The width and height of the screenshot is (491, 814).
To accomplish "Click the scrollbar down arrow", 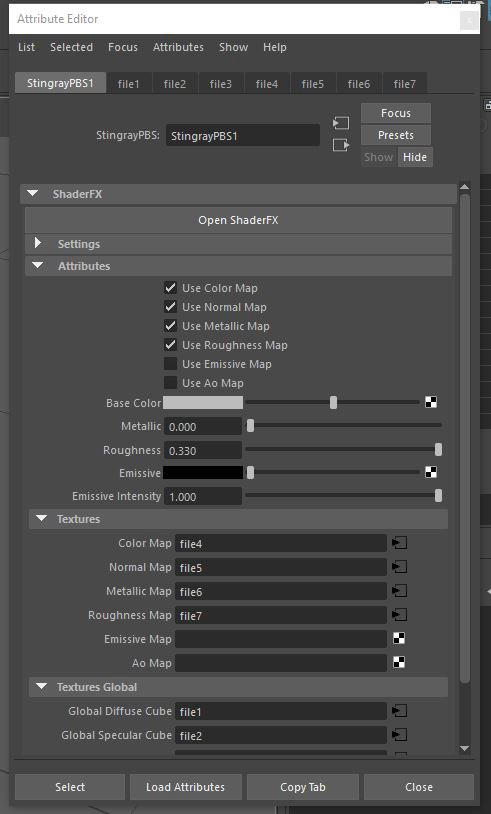I will [x=465, y=748].
